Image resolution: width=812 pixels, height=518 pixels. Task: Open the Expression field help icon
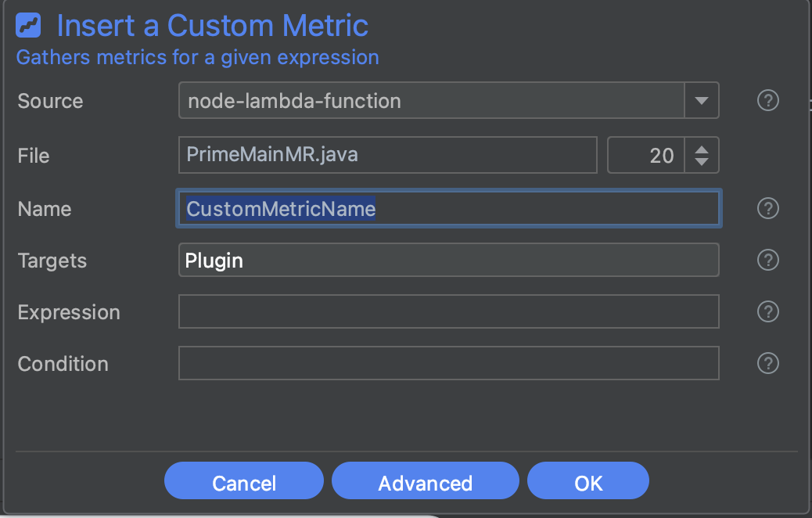[x=768, y=311]
